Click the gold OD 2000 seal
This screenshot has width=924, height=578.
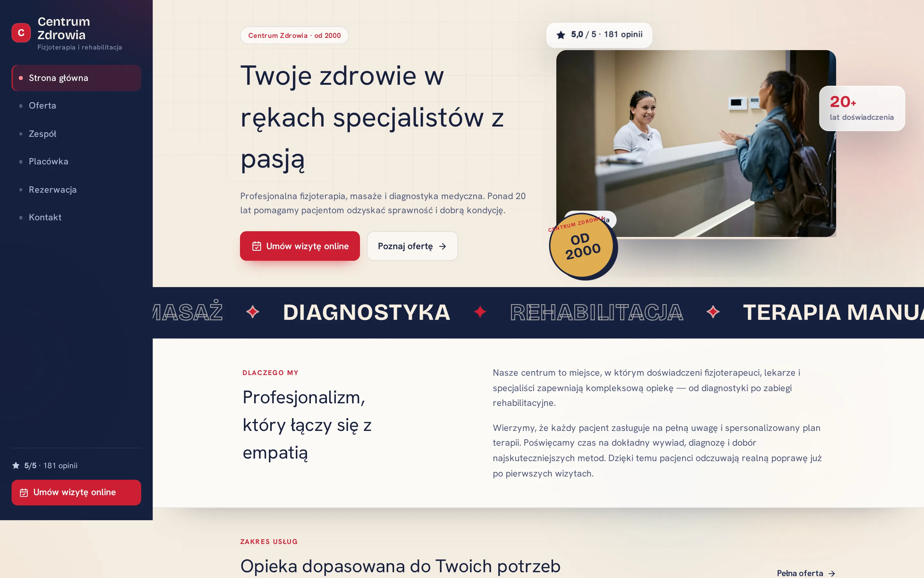(x=582, y=247)
